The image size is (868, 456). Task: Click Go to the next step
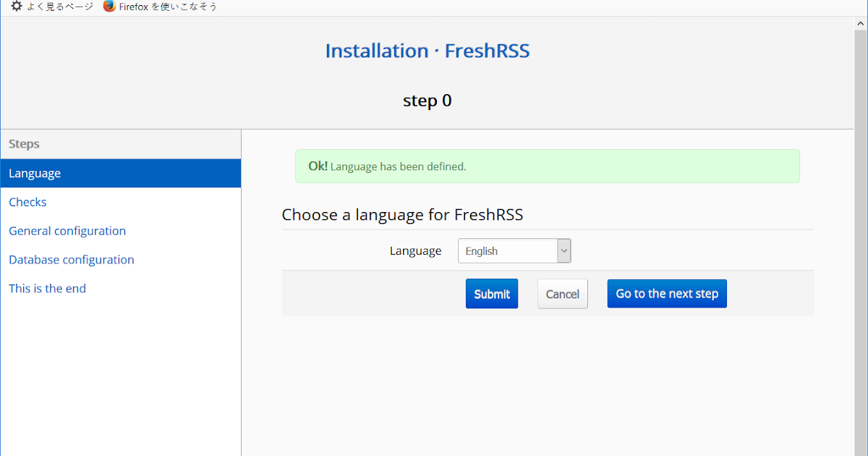tap(667, 294)
